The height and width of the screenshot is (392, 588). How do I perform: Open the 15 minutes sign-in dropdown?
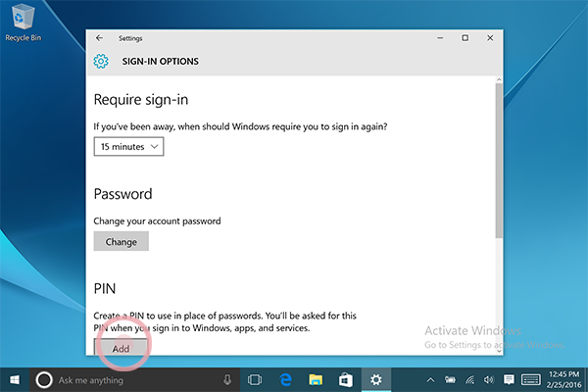pos(128,147)
